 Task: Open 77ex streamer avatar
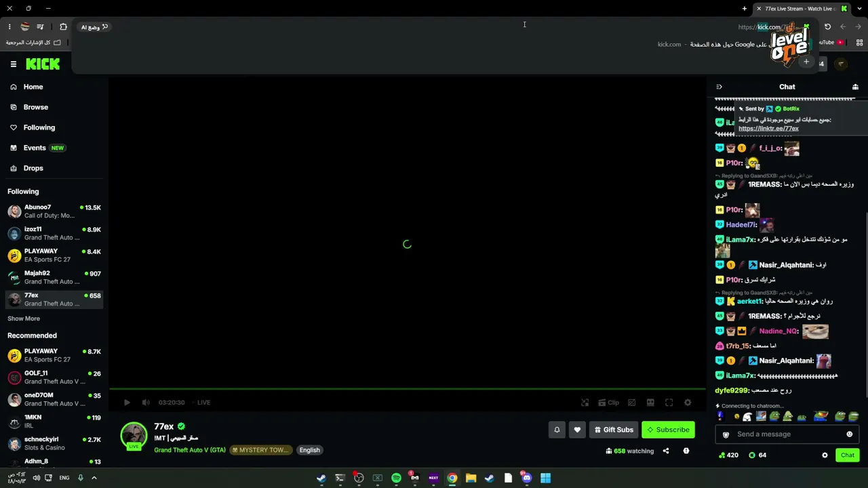pos(134,435)
